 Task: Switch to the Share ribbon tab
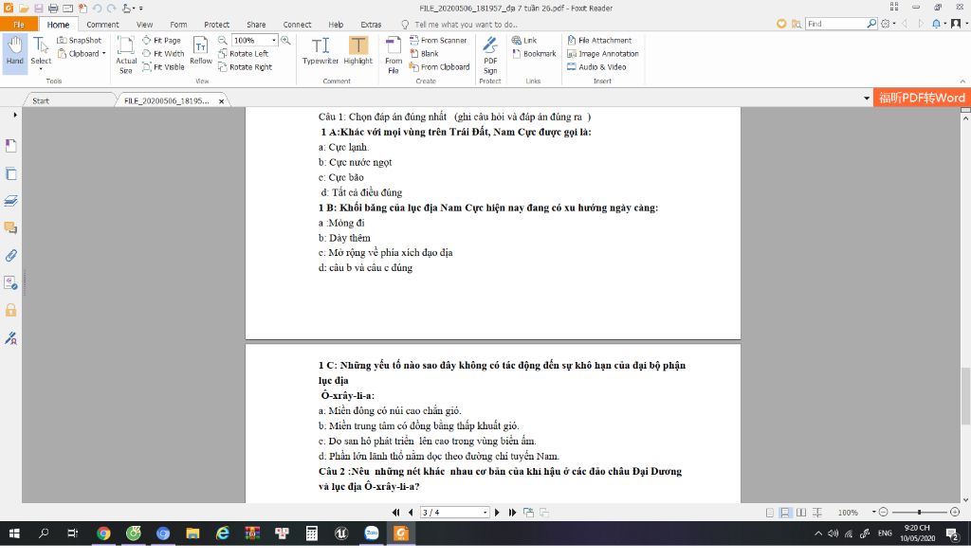click(x=256, y=24)
